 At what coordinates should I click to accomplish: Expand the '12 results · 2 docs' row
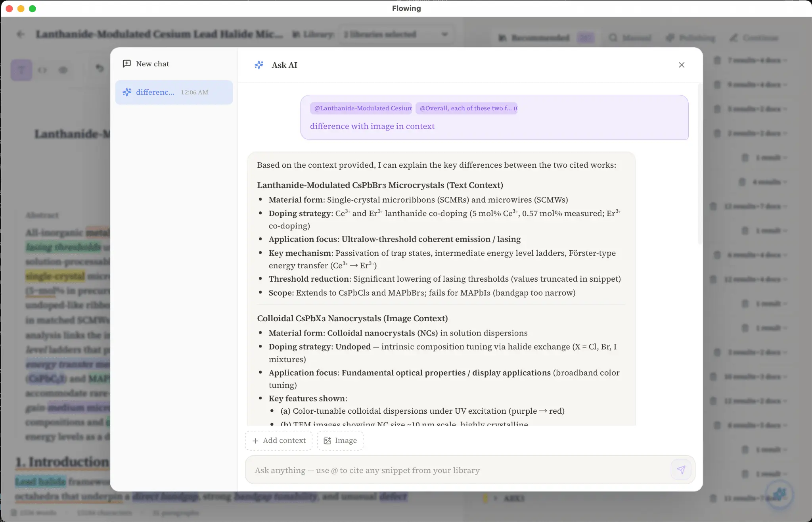(x=755, y=401)
